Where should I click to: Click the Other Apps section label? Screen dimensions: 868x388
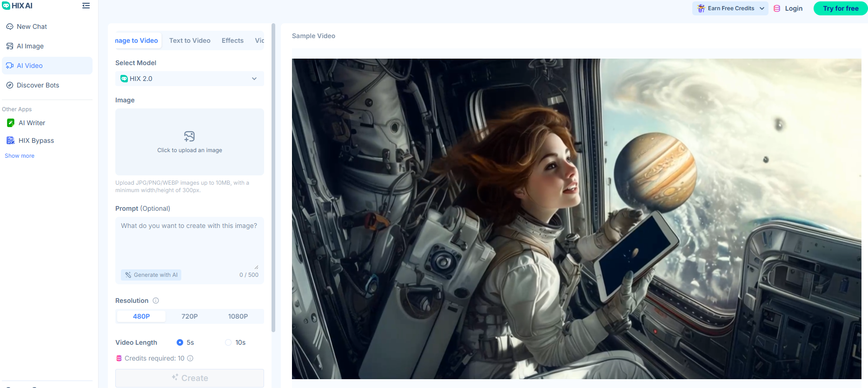tap(17, 109)
